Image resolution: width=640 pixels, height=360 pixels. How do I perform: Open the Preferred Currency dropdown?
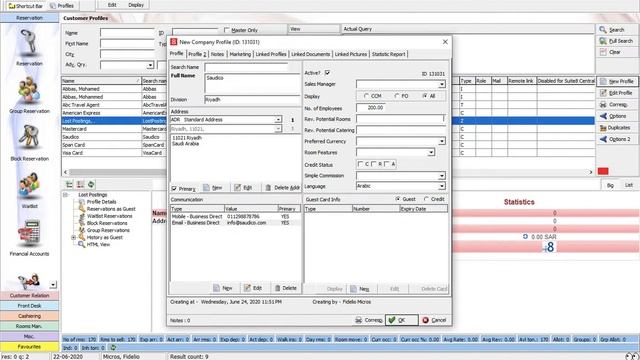pyautogui.click(x=442, y=142)
